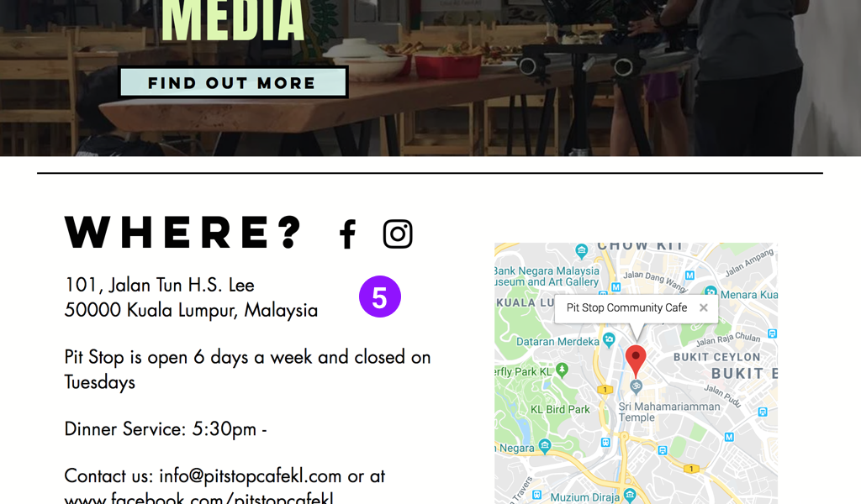Select the Butterfly Park KL tree marker
Viewport: 861px width, 504px height.
(x=562, y=370)
